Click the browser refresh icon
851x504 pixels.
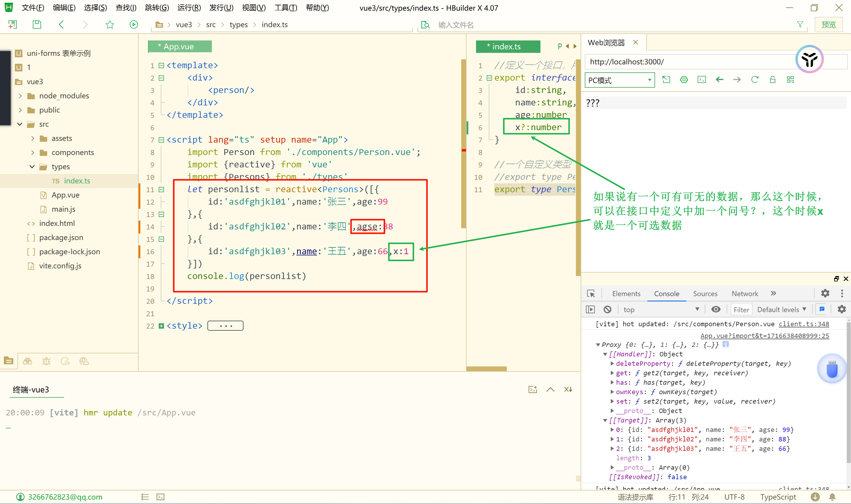coord(755,80)
